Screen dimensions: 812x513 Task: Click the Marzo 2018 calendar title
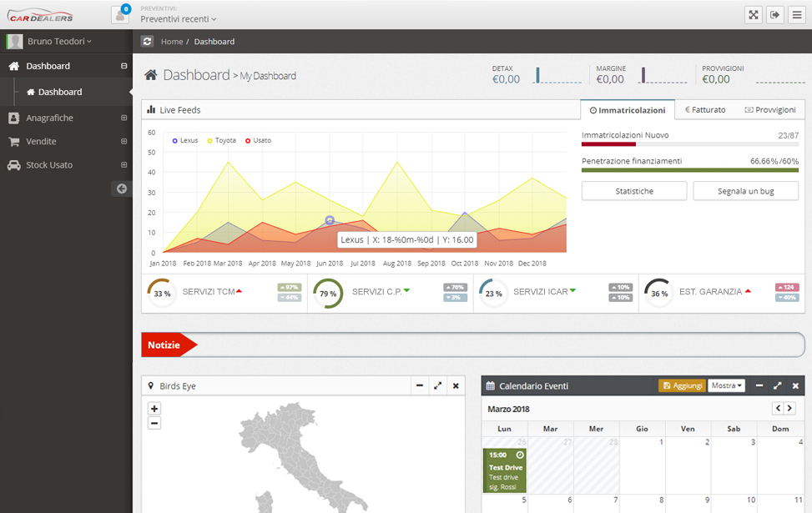tap(508, 409)
